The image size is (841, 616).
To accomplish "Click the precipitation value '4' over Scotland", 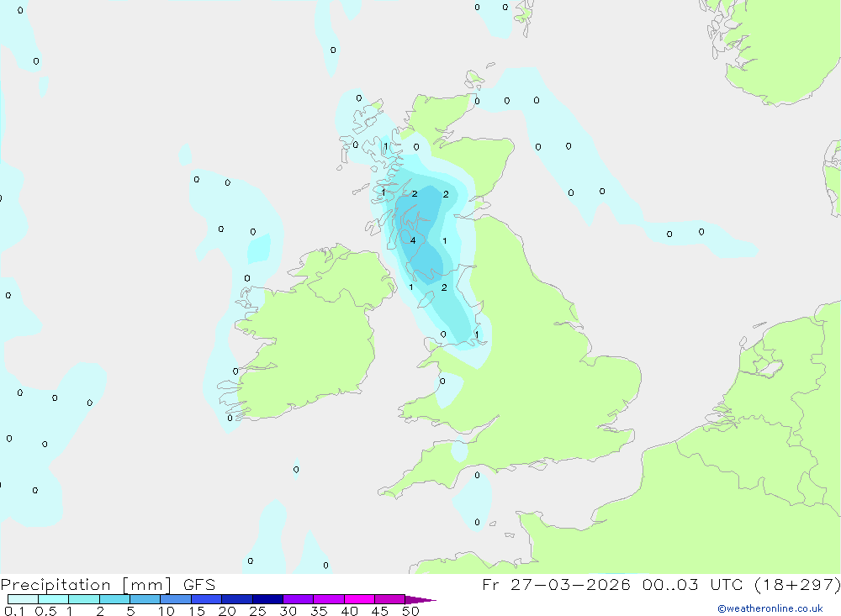I will tap(413, 240).
